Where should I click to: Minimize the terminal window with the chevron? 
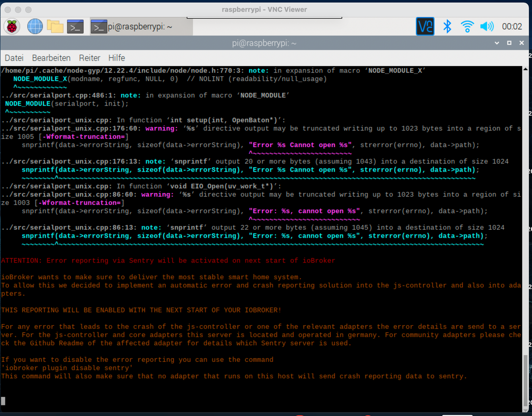[x=497, y=43]
